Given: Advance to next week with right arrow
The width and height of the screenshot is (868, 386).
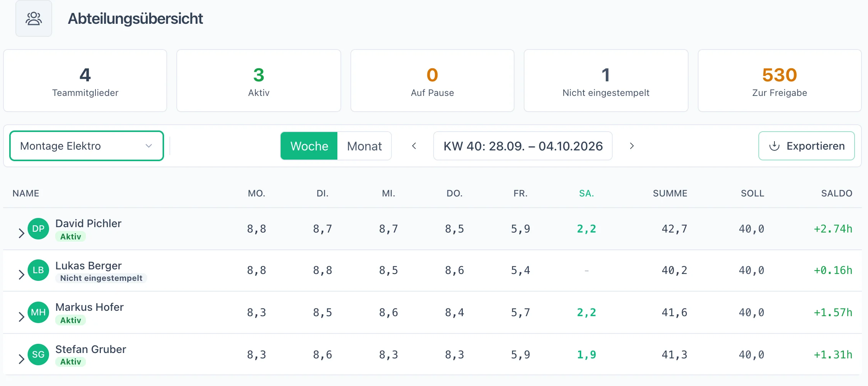Looking at the screenshot, I should point(632,146).
